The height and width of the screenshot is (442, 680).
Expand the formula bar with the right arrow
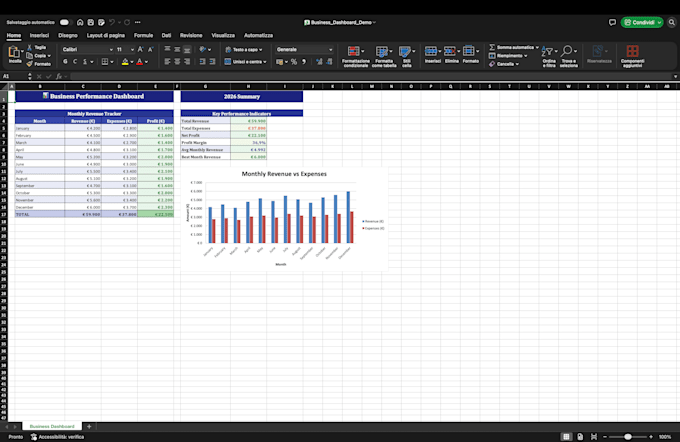675,76
